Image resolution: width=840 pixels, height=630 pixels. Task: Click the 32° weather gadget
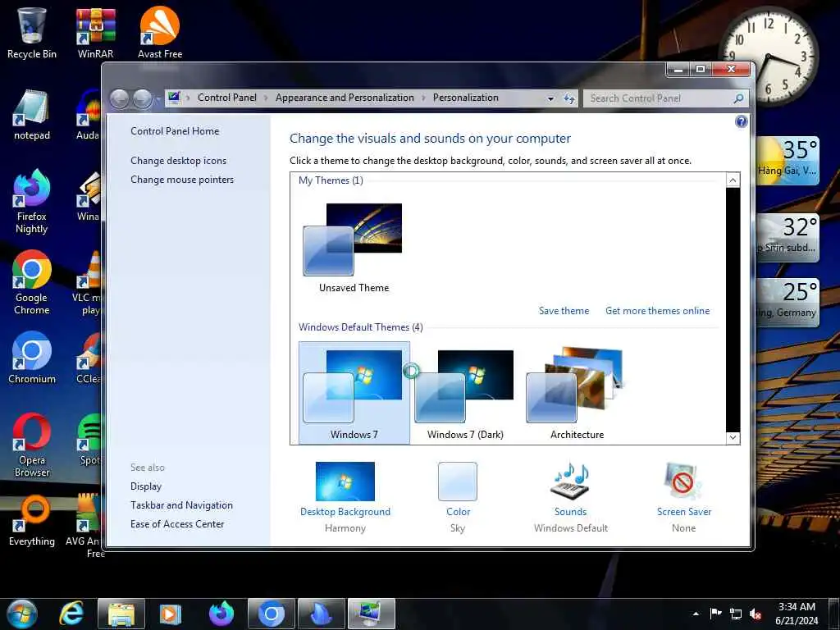787,237
